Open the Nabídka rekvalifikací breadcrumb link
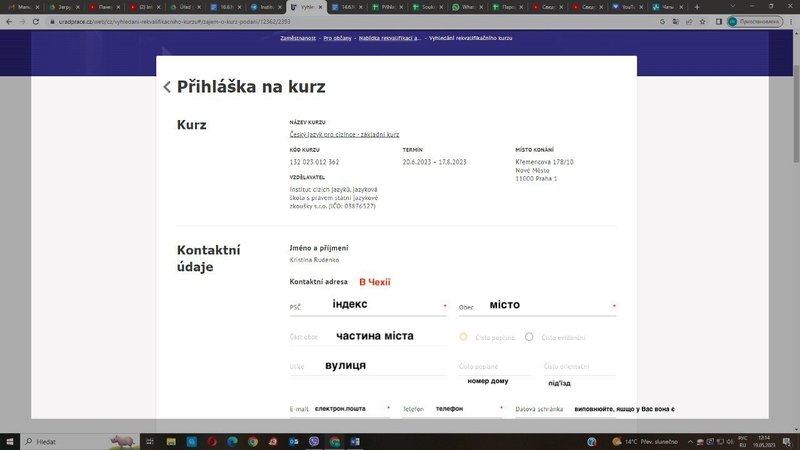800x450 pixels. (390, 38)
